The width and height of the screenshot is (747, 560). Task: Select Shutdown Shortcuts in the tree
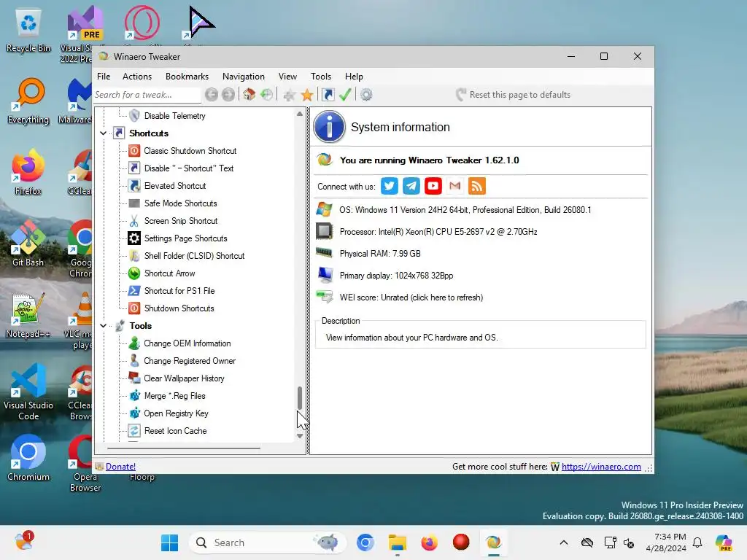click(179, 308)
